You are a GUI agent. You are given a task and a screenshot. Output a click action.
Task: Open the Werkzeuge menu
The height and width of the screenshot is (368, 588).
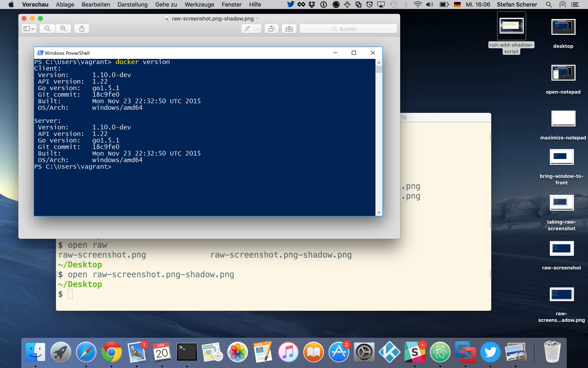[x=199, y=4]
